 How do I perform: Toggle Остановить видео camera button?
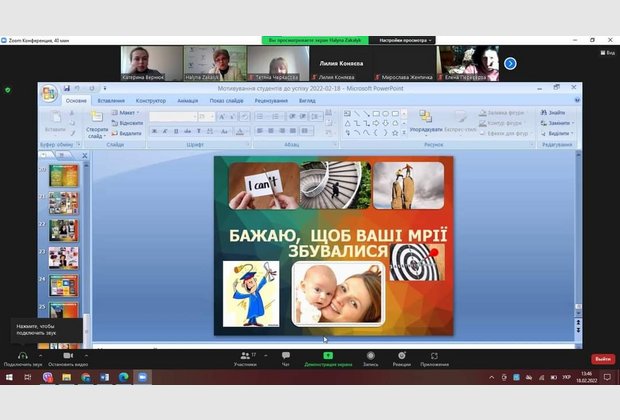point(68,357)
